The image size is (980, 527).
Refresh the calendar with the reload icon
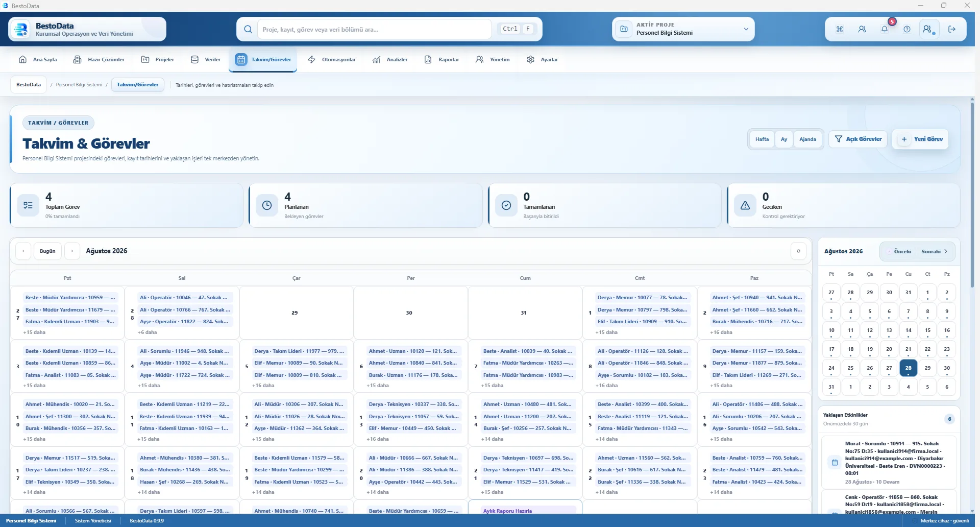(x=798, y=251)
